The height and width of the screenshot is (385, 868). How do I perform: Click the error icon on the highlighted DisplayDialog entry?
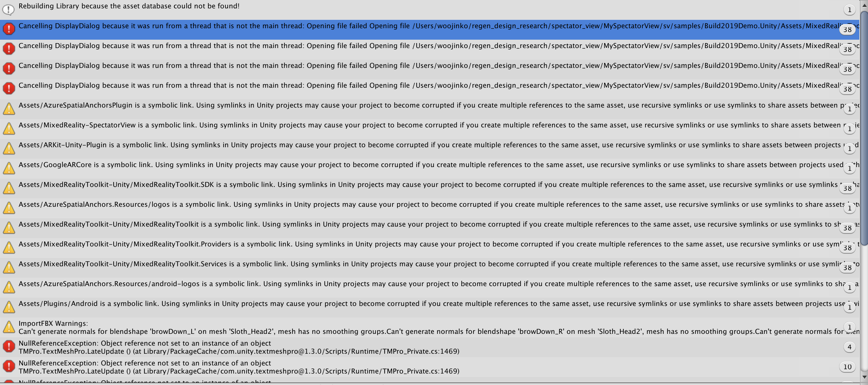click(x=9, y=29)
